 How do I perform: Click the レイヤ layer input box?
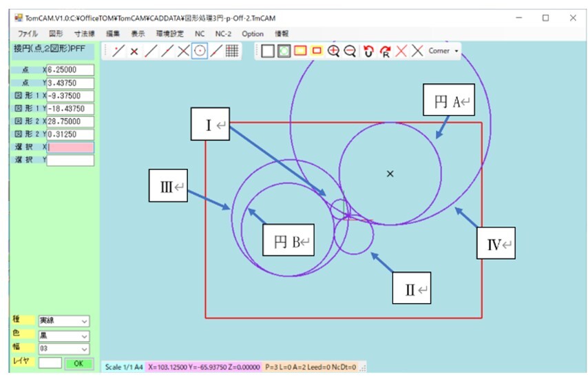tap(50, 362)
